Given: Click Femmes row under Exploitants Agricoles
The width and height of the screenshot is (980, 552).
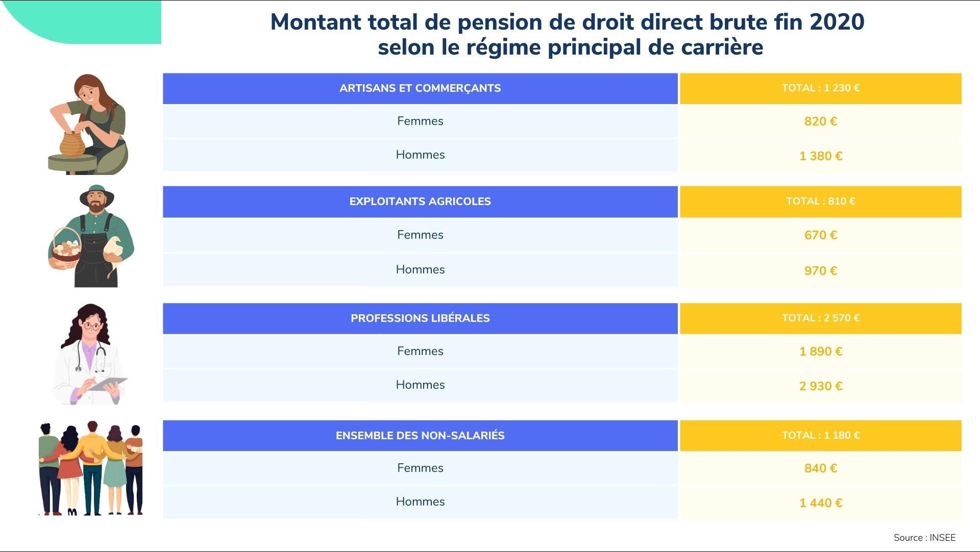Looking at the screenshot, I should [x=420, y=235].
